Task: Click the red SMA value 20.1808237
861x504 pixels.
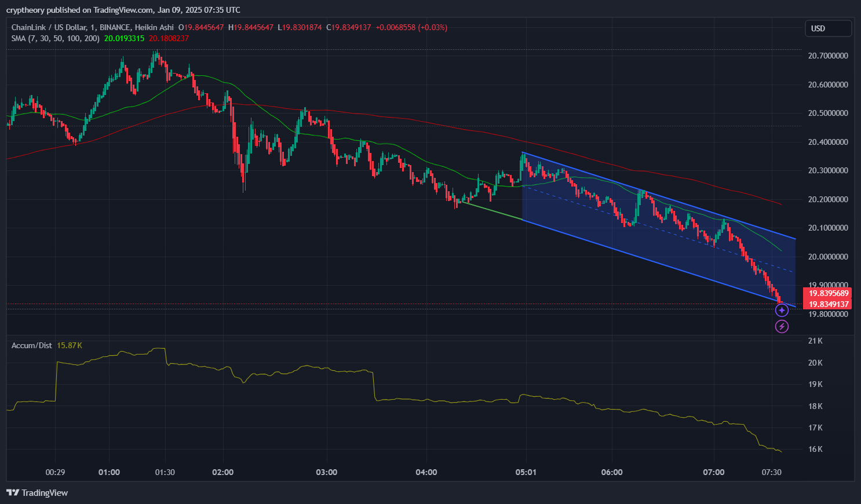Action: coord(169,38)
